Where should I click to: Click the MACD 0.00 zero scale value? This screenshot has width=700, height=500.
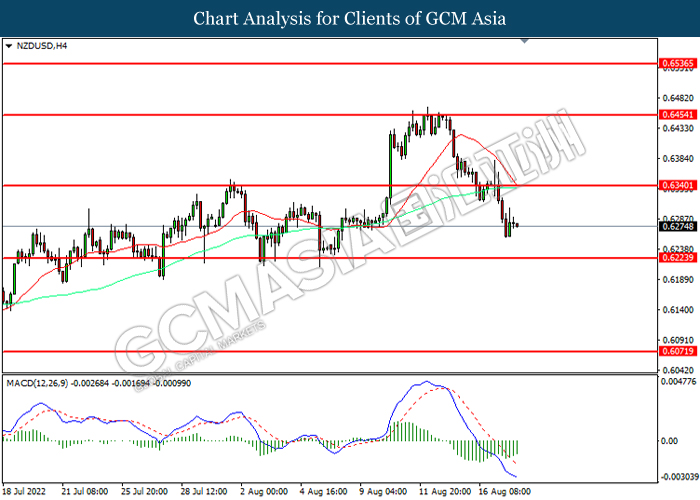(669, 441)
